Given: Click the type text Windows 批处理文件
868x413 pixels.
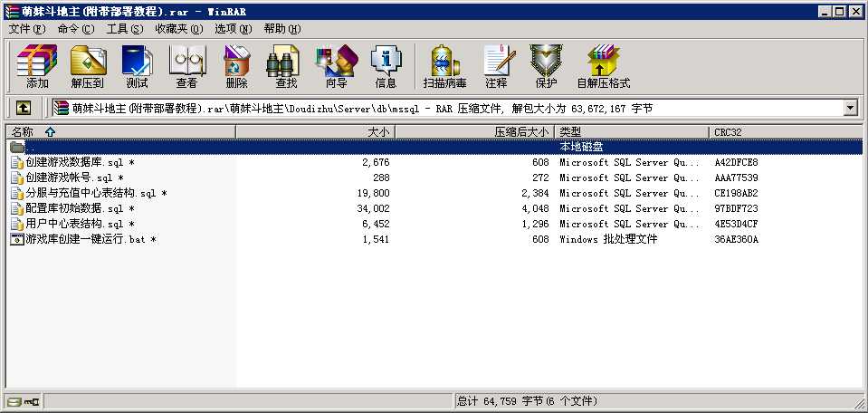Looking at the screenshot, I should tap(608, 240).
